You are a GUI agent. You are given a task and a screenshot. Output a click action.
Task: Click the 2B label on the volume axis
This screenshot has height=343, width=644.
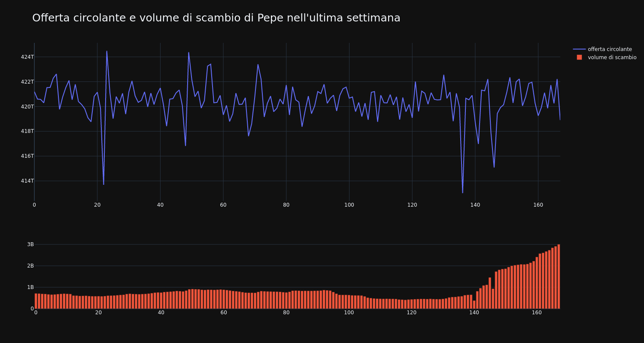click(x=30, y=266)
